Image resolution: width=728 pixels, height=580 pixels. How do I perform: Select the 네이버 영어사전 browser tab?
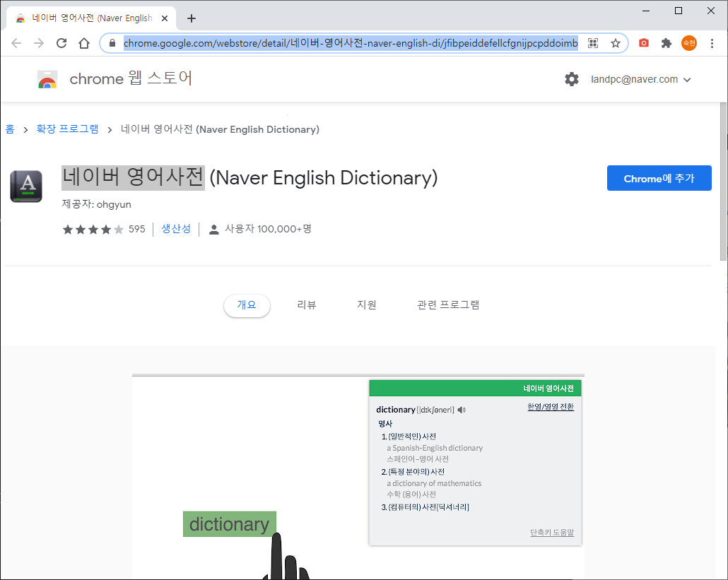[91, 18]
